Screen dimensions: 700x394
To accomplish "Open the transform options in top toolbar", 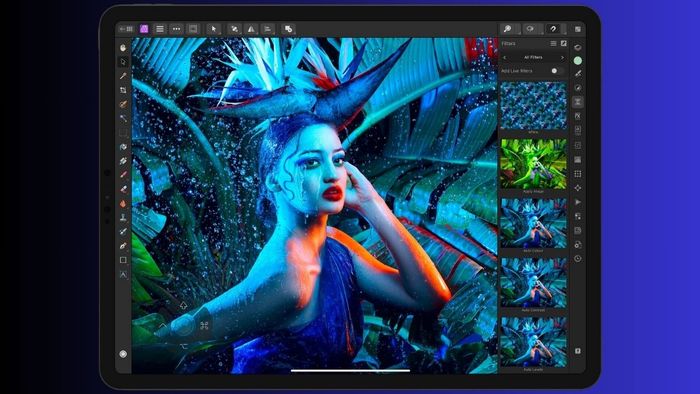I will [x=234, y=29].
